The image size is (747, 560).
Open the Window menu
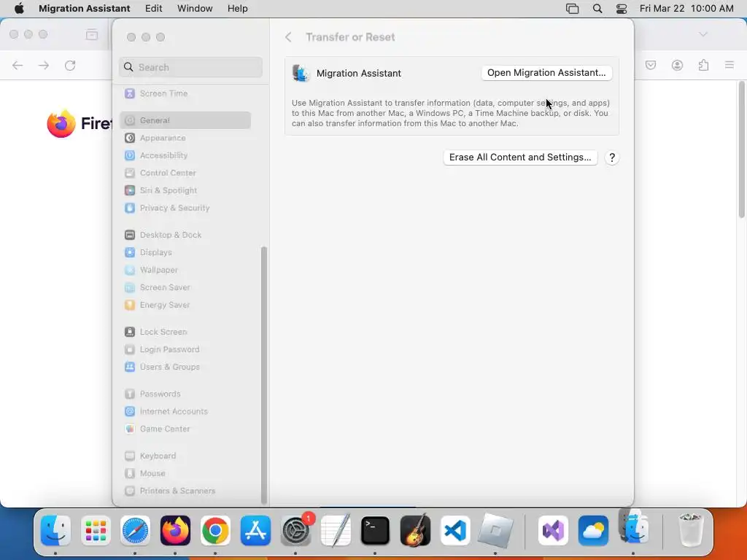pos(195,9)
